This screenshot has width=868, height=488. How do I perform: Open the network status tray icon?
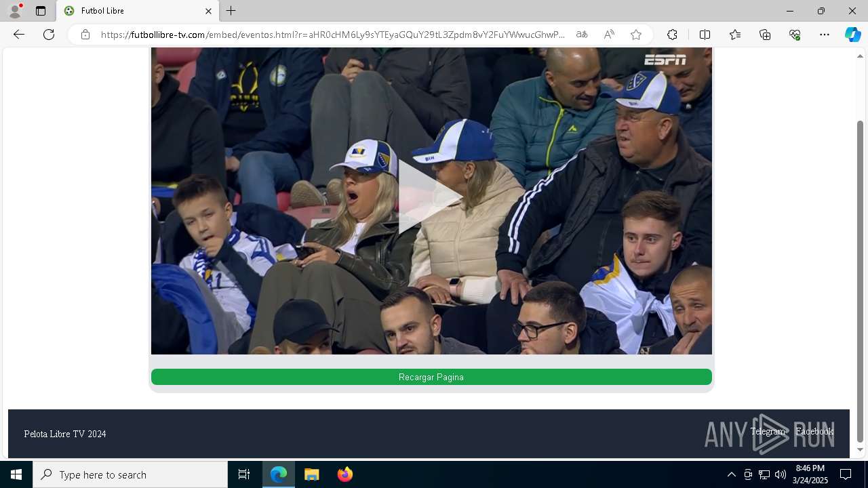click(x=764, y=474)
